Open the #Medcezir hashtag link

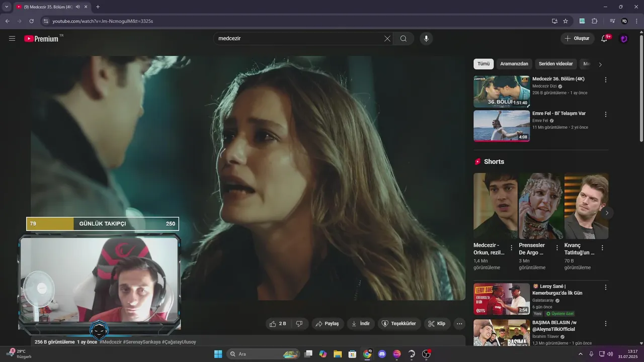pos(111,342)
